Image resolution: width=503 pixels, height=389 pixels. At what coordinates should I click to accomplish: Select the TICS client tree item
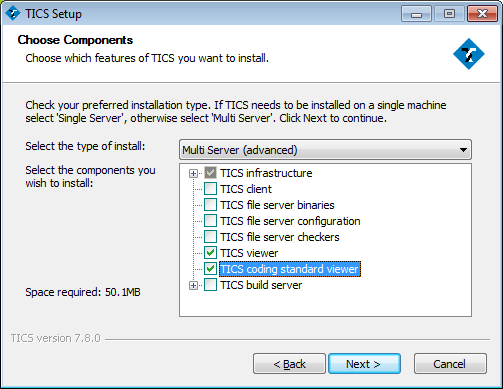pos(246,189)
